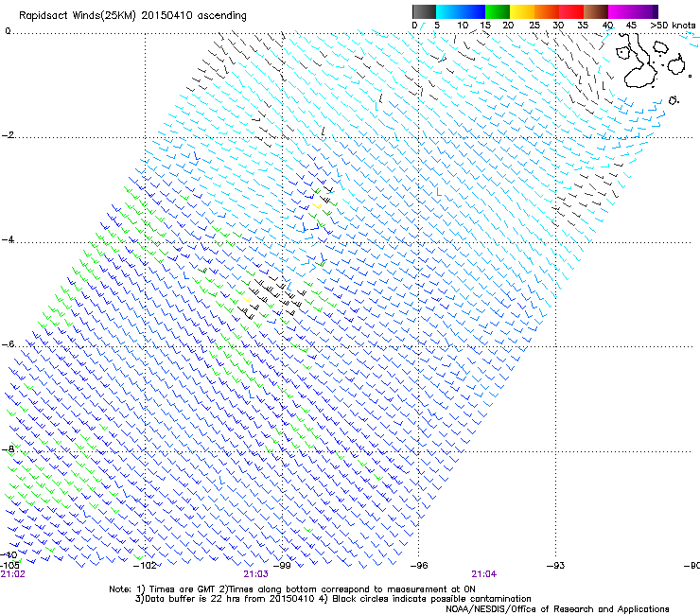
Task: Click the longitude label '-99'
Action: pyautogui.click(x=282, y=566)
